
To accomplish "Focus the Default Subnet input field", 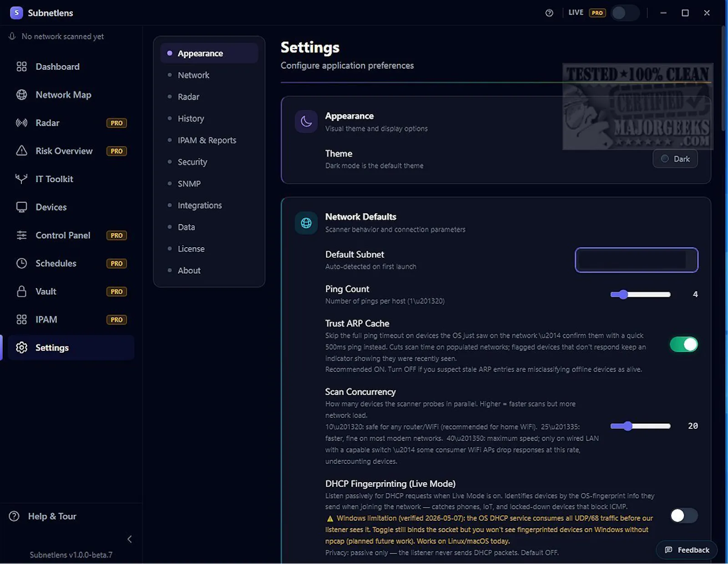I will (x=636, y=260).
